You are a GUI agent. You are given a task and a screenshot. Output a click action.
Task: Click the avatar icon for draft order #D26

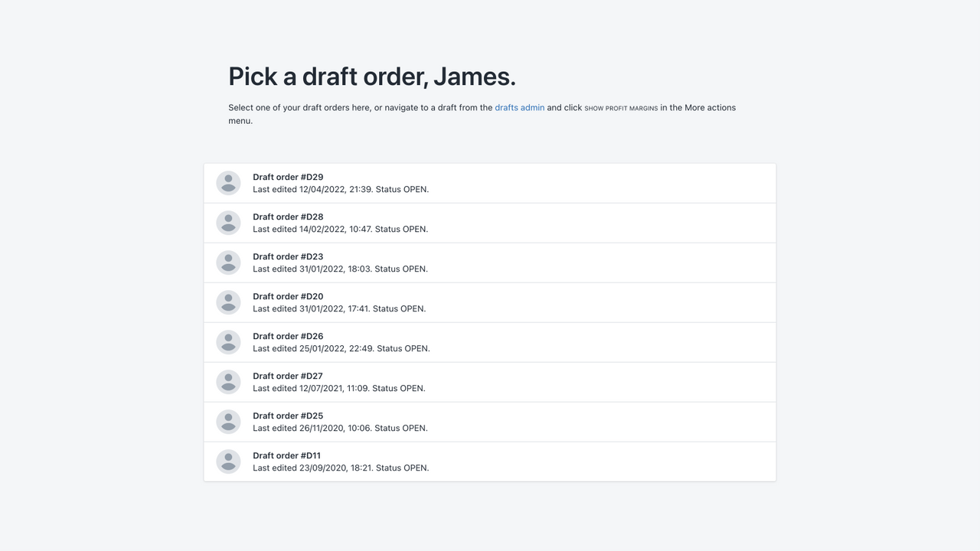pos(228,342)
